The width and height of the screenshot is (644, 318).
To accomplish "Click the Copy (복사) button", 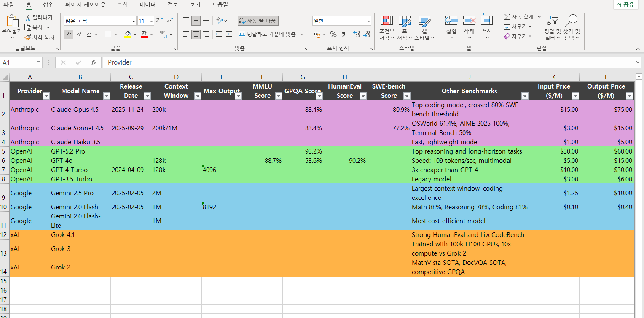I will coord(34,27).
